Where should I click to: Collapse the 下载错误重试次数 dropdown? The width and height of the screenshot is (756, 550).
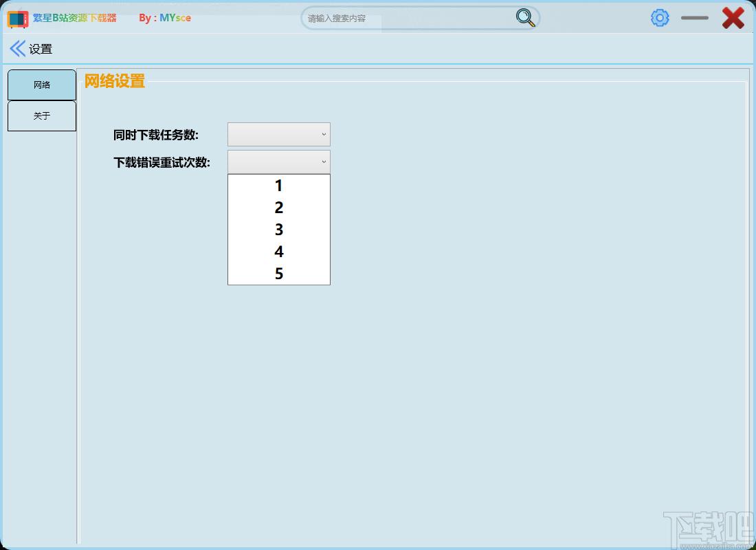pos(278,162)
